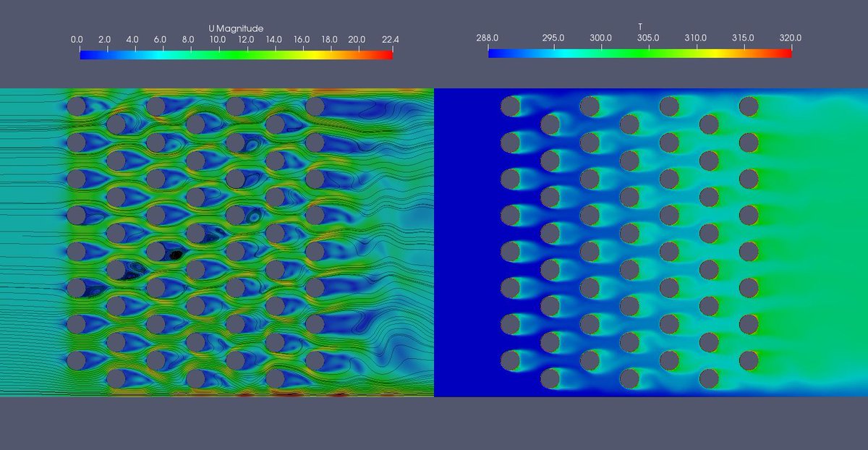Click the '288.0' minimum temperature label
This screenshot has width=868, height=450.
tap(487, 38)
